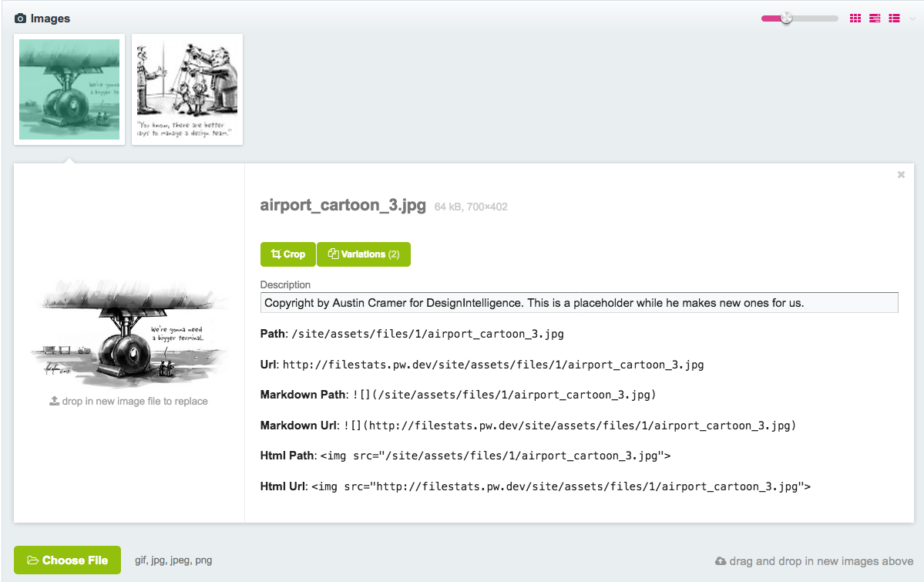Switch to proportional grid view icon
Image resolution: width=924 pixels, height=582 pixels.
875,19
